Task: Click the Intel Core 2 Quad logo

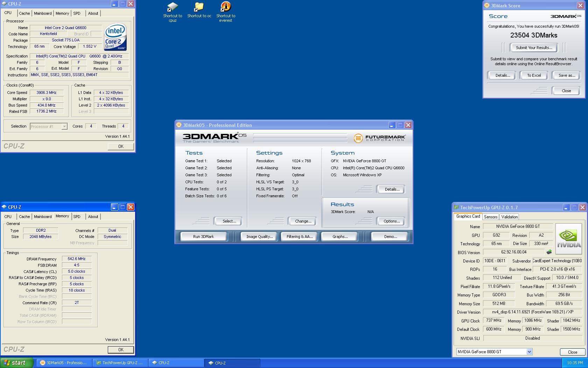Action: coord(115,37)
